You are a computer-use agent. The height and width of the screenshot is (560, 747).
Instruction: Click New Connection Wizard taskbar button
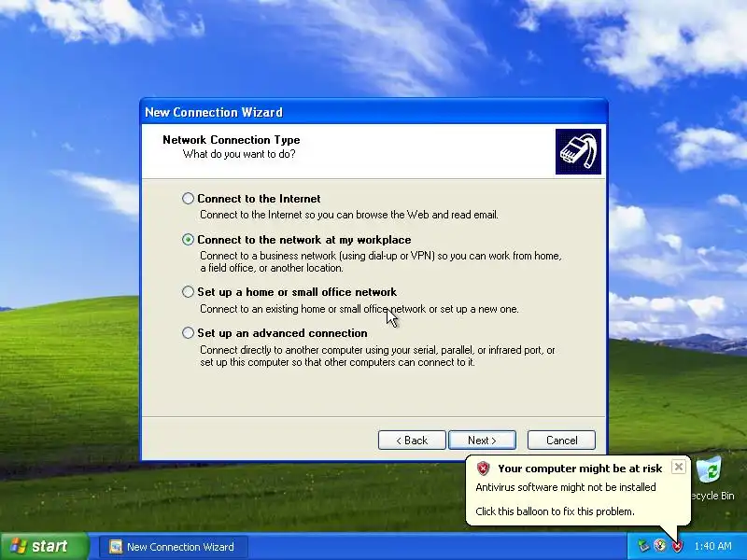click(174, 546)
